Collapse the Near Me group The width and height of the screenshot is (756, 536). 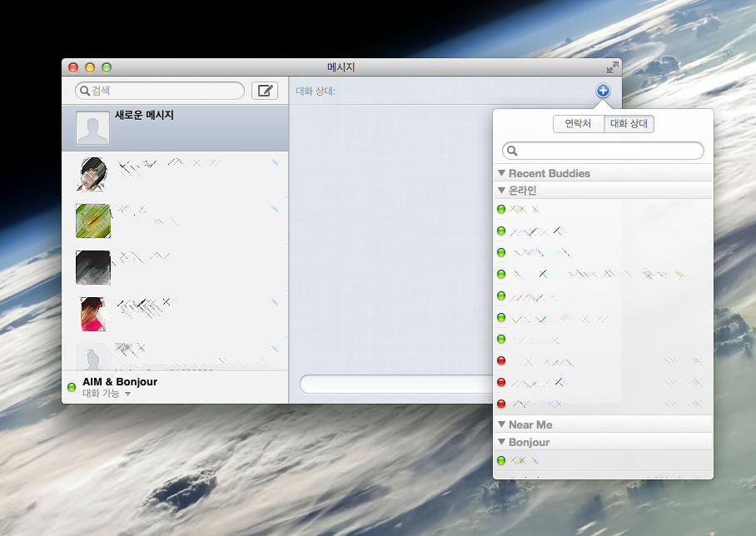tap(501, 424)
